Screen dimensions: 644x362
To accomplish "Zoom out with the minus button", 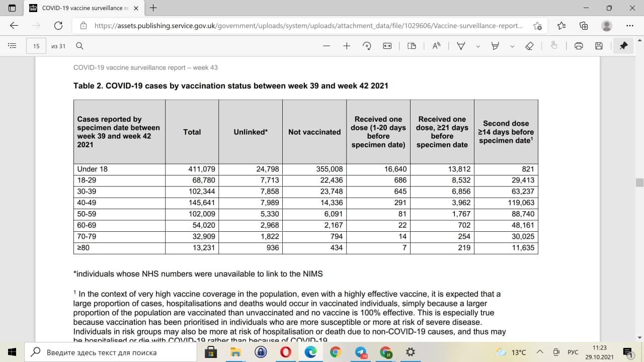I will point(327,46).
